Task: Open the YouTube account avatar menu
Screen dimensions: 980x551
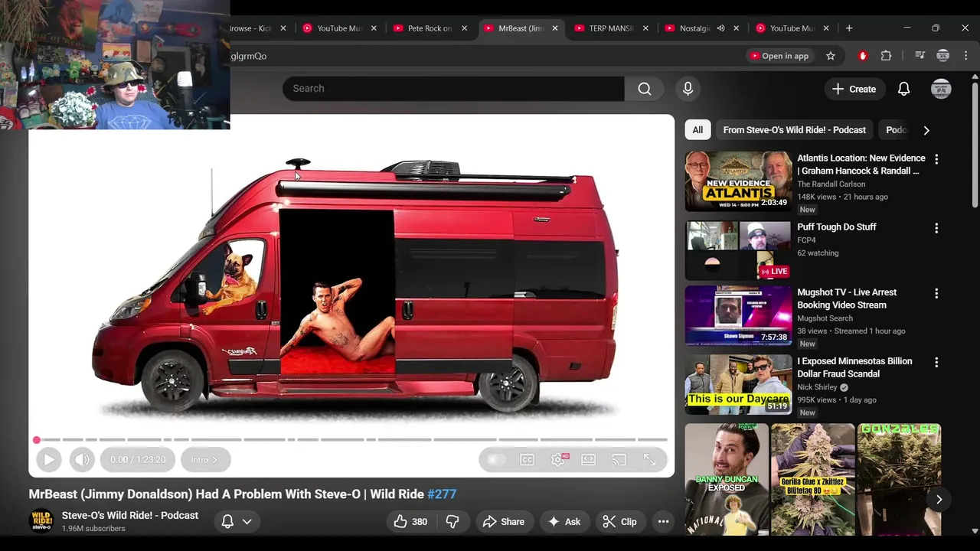Action: [x=941, y=89]
